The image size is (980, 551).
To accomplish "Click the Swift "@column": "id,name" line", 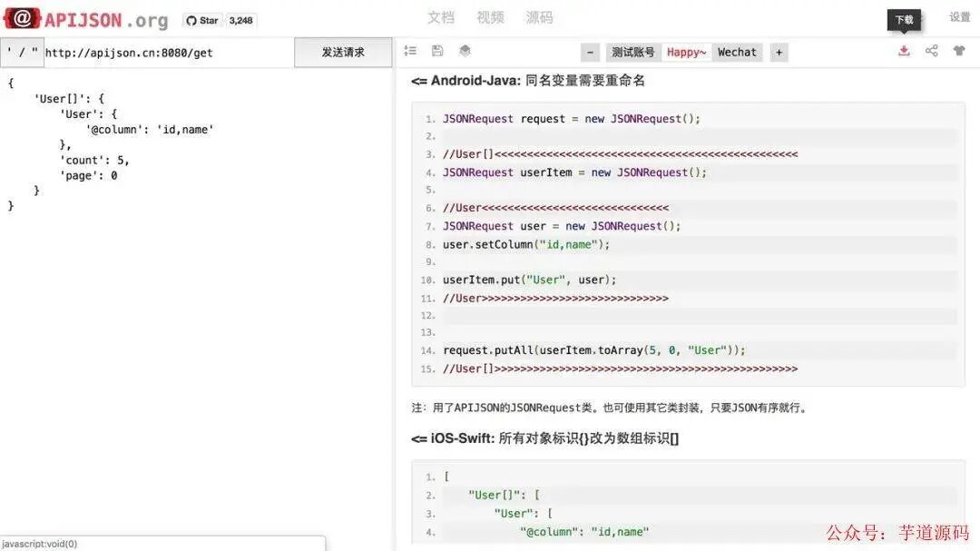I will [584, 532].
